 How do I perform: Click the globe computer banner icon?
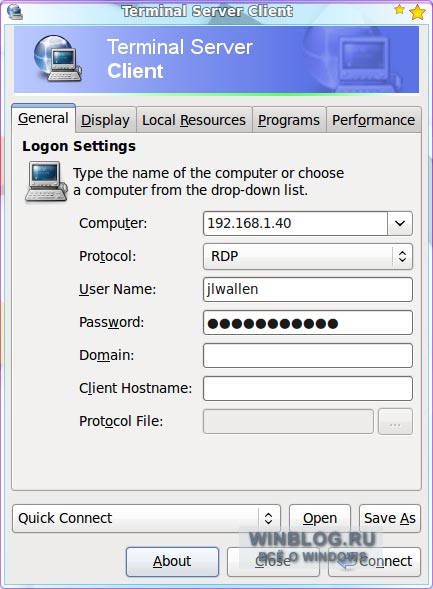point(57,58)
